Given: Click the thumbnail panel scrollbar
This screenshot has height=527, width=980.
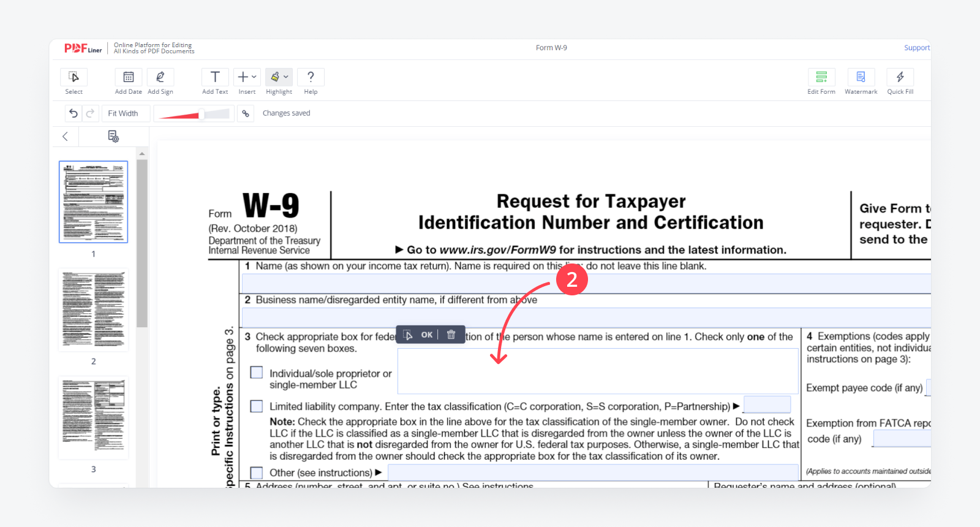Looking at the screenshot, I should [x=142, y=243].
